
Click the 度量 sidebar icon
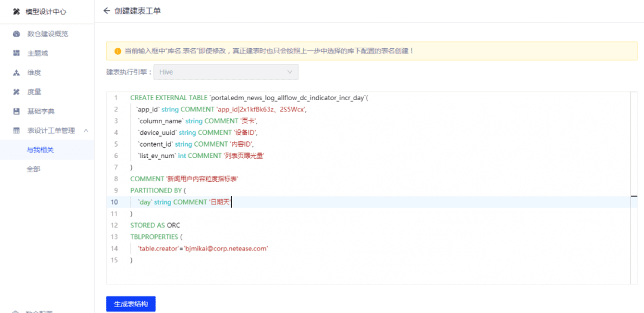17,92
